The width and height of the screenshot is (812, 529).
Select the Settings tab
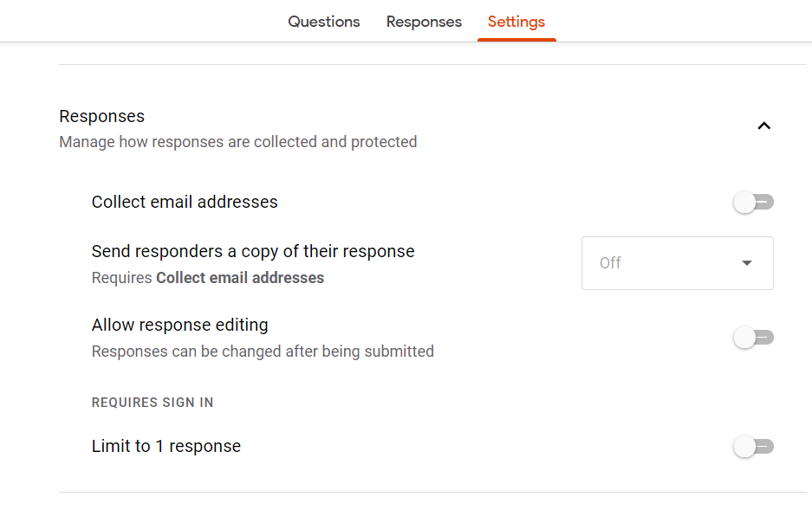pos(516,22)
